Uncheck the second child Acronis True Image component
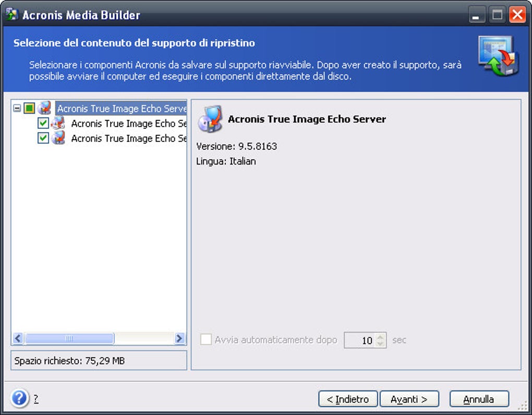Screen dimensions: 532x415 coord(43,138)
